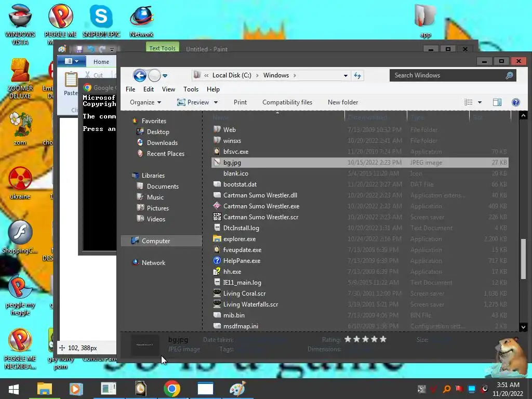
Task: Expand the address bar history dropdown
Action: click(x=345, y=76)
